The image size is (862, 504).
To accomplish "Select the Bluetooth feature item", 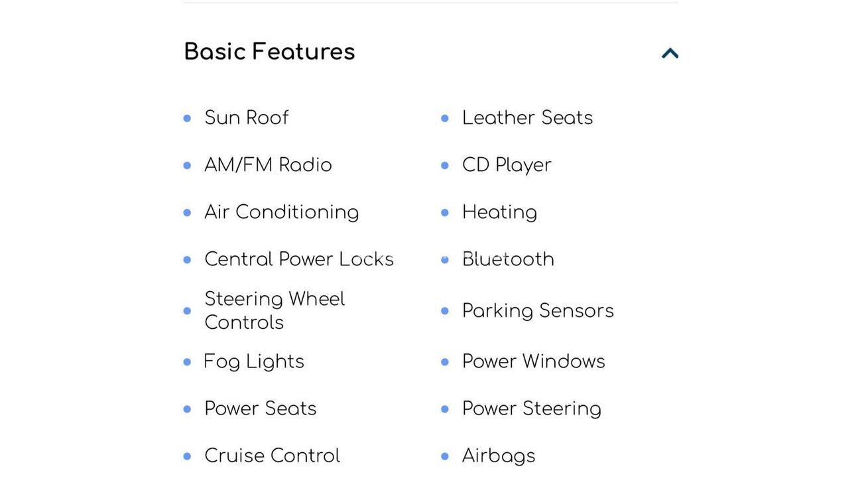I will 508,259.
